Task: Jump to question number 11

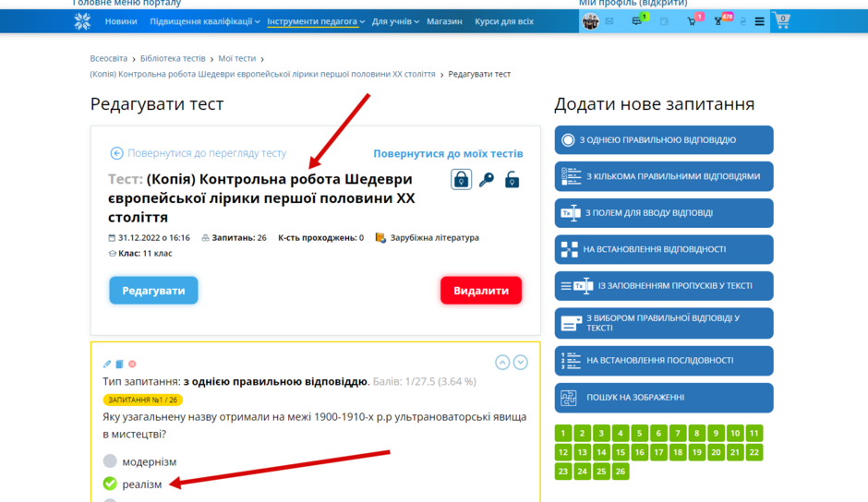Action: coord(754,434)
